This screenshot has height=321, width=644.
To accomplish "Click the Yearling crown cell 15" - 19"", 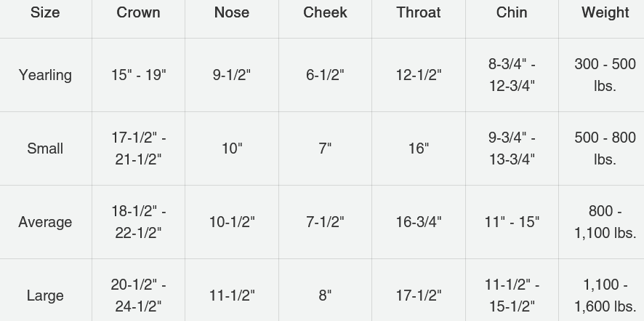I will point(138,75).
